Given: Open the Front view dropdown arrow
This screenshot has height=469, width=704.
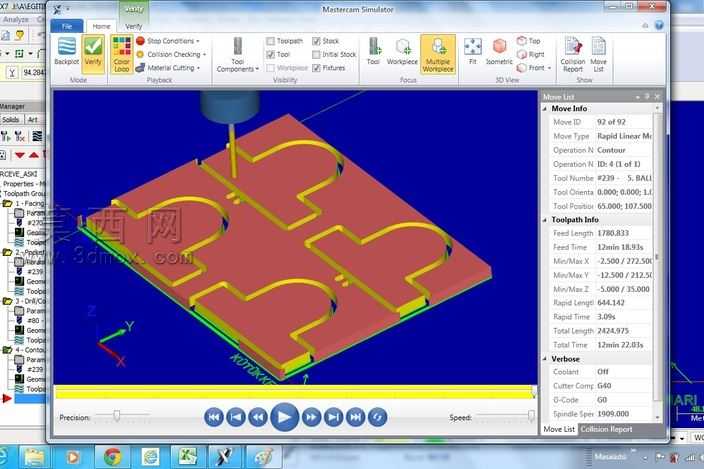Looking at the screenshot, I should click(549, 68).
